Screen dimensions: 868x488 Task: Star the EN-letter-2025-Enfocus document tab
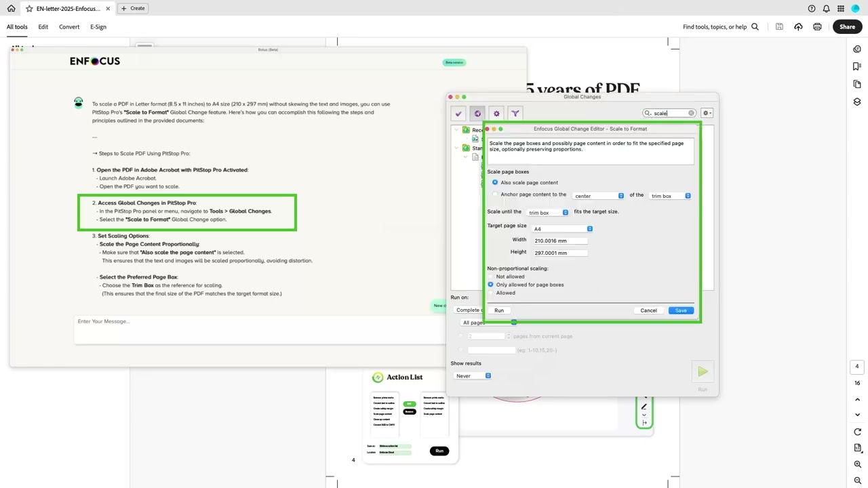[x=29, y=9]
